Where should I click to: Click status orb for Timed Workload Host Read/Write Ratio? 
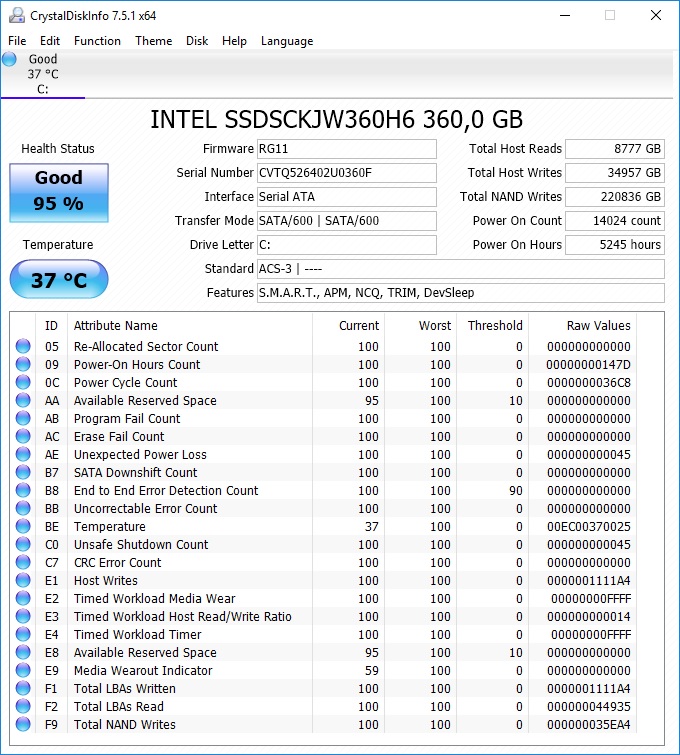tap(23, 616)
